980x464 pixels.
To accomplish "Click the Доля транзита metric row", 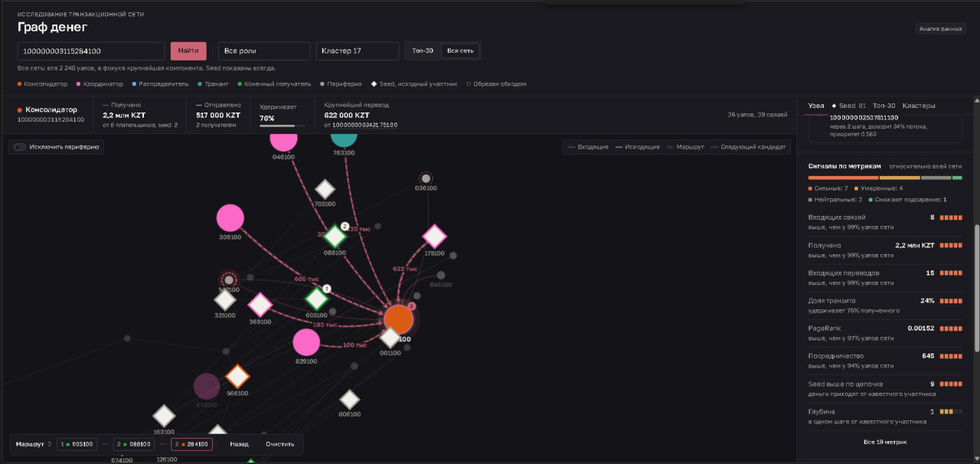I will pos(885,305).
